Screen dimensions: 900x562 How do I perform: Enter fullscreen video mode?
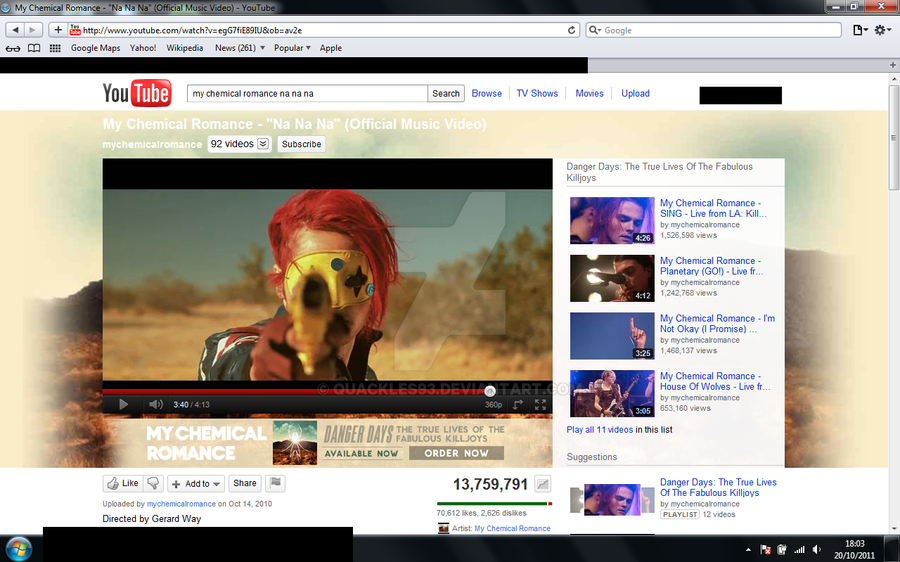click(x=540, y=405)
